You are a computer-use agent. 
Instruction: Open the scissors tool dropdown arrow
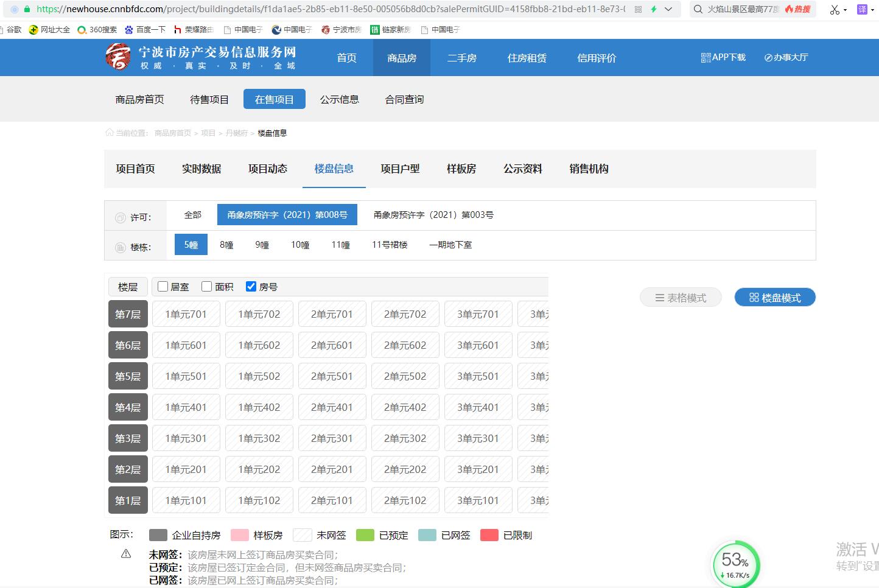pos(845,10)
